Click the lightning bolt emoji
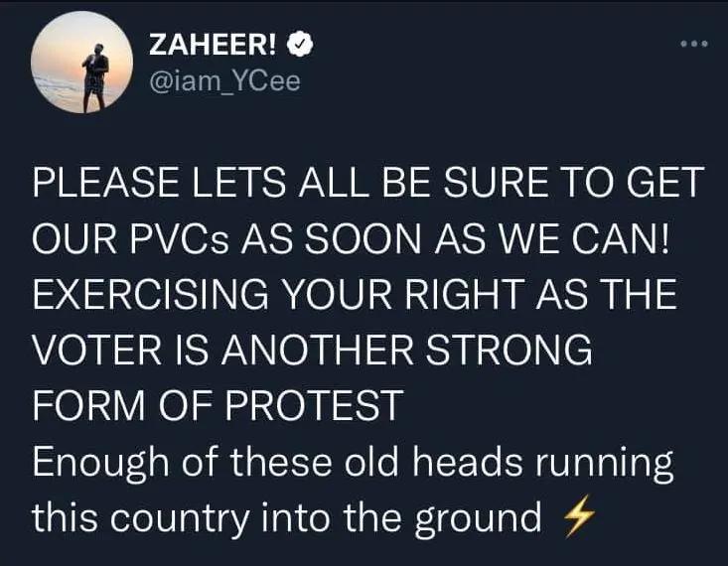This screenshot has height=566, width=728. (577, 518)
